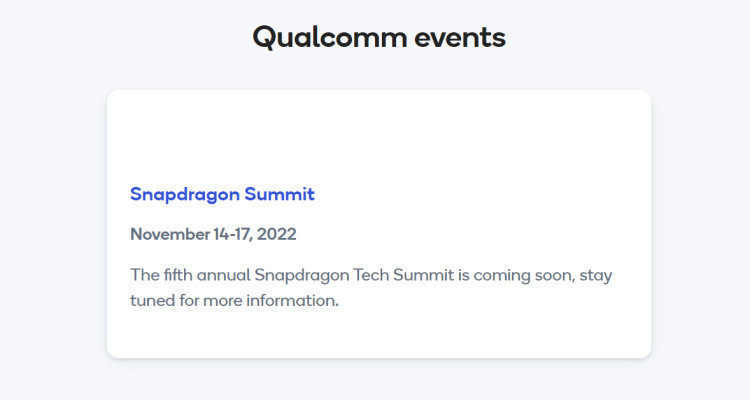Click the word 'information.' in the description

point(293,300)
